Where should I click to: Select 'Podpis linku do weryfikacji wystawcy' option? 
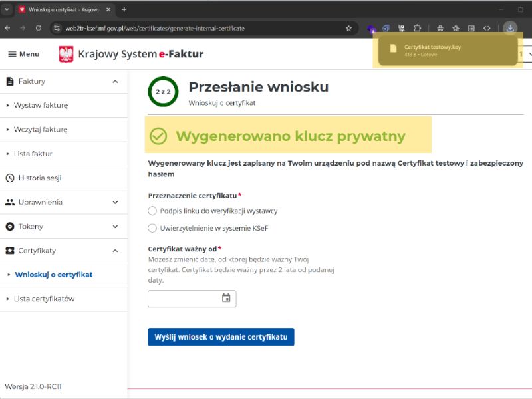[x=152, y=211]
